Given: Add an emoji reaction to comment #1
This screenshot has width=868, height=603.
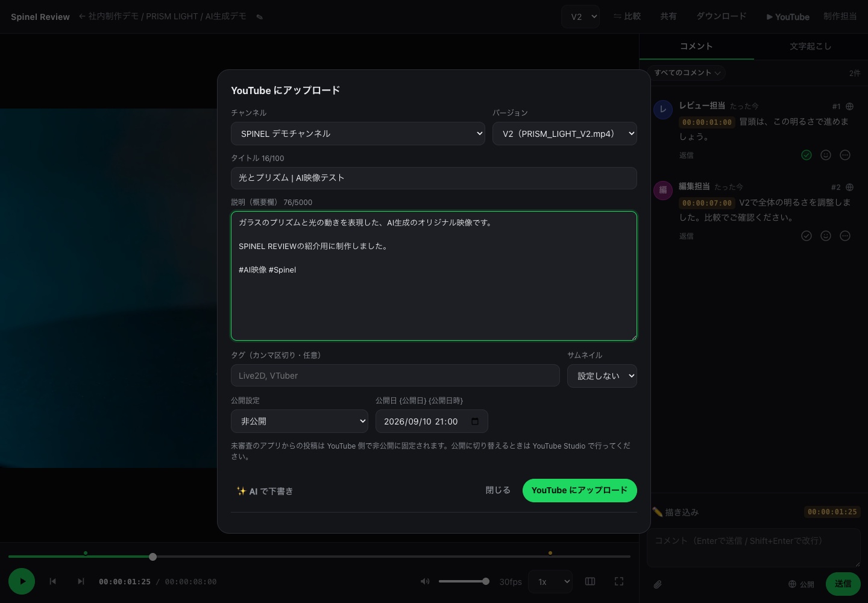Looking at the screenshot, I should coord(826,155).
